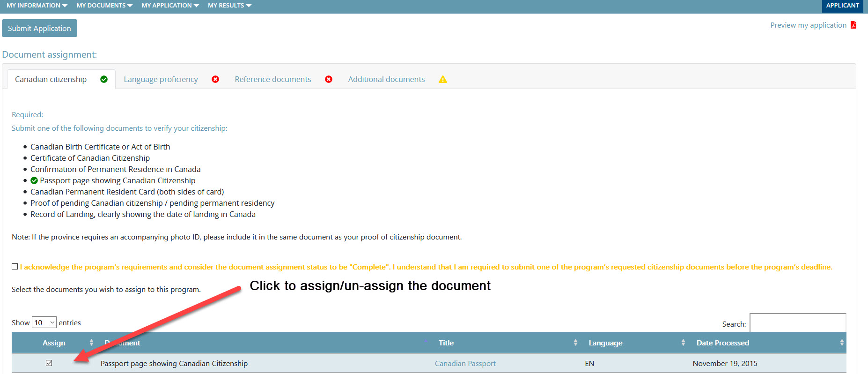
Task: Switch to the Additional documents tab
Action: pyautogui.click(x=386, y=79)
